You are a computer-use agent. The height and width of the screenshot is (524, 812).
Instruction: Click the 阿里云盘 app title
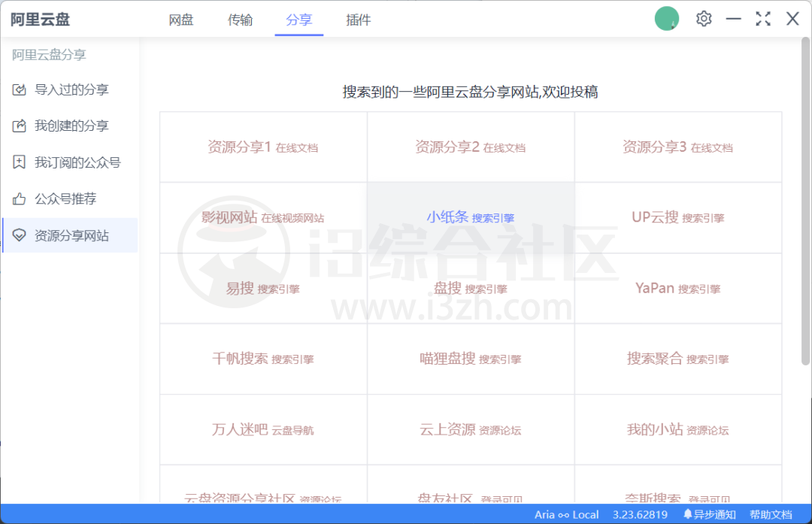pyautogui.click(x=40, y=20)
